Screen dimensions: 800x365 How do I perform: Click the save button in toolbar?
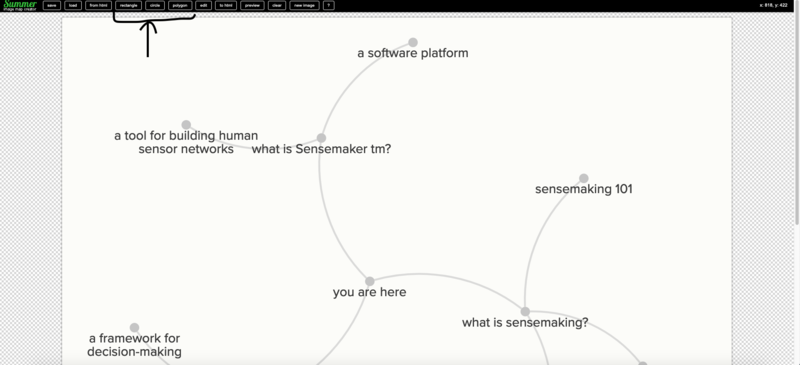(x=52, y=6)
